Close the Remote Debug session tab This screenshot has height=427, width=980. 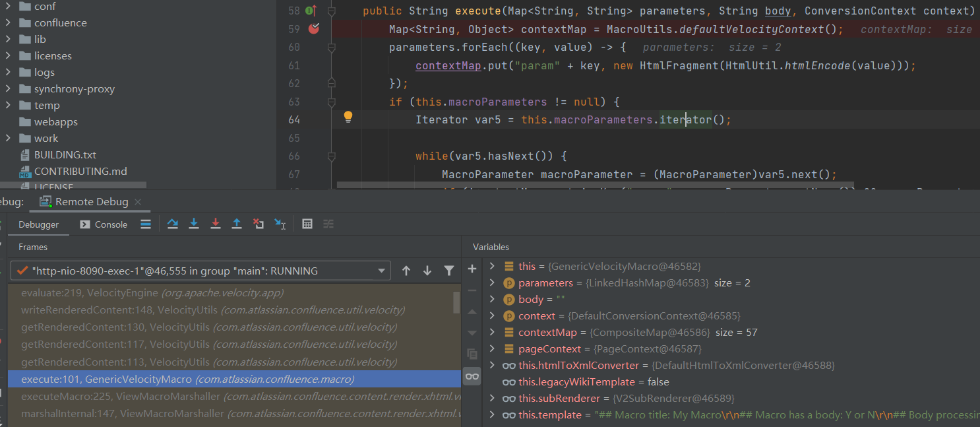[137, 202]
